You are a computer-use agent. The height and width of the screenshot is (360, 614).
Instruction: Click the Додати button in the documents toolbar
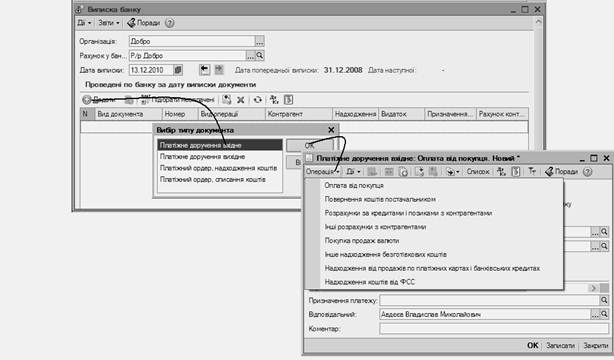[x=100, y=100]
